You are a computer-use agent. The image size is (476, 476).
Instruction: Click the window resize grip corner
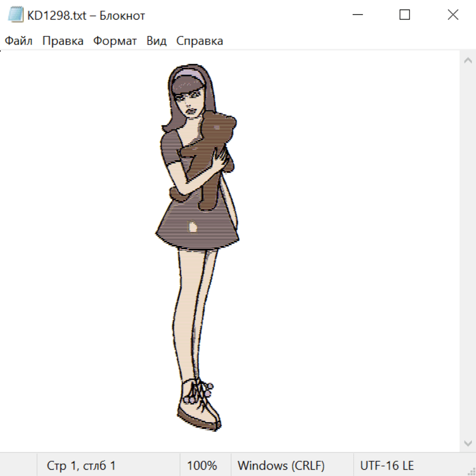(471, 471)
